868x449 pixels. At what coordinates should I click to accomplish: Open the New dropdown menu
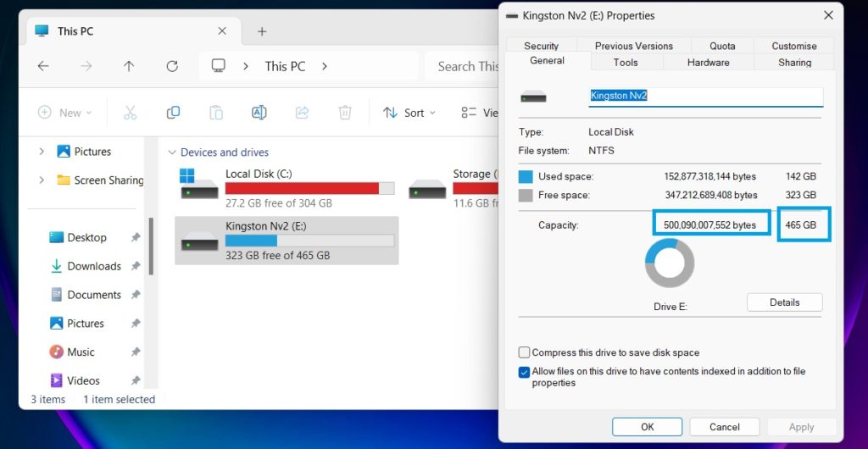pos(64,113)
